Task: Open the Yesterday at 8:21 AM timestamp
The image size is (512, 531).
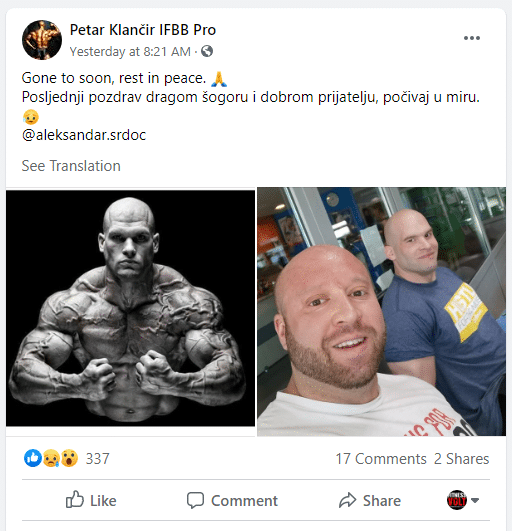Action: (x=130, y=51)
